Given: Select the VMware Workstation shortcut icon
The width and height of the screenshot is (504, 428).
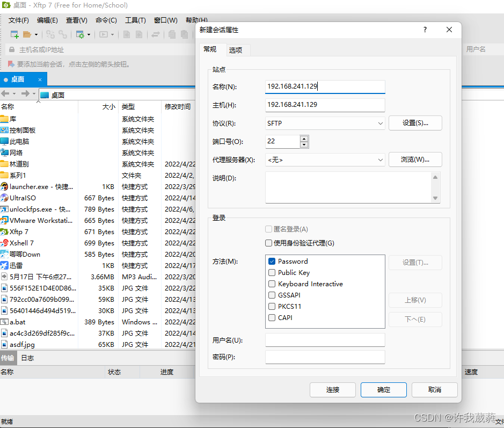Looking at the screenshot, I should tap(4, 220).
